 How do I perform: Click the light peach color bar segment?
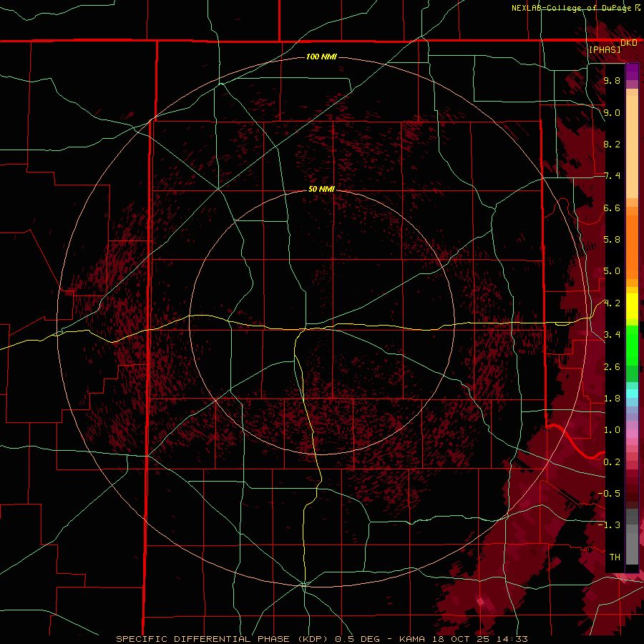click(x=632, y=147)
